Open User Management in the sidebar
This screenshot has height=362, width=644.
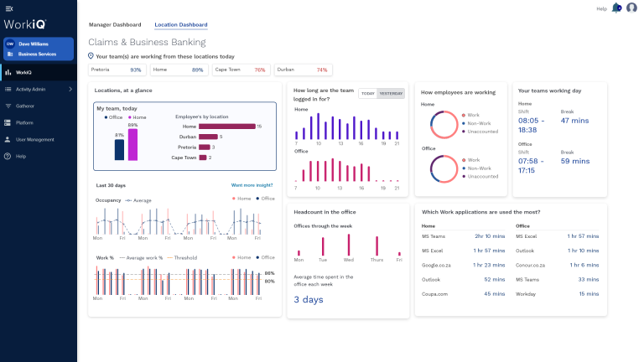pyautogui.click(x=39, y=140)
